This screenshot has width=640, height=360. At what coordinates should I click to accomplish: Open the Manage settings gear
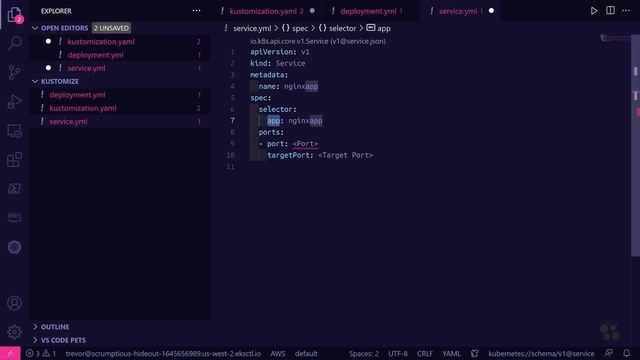(14, 332)
